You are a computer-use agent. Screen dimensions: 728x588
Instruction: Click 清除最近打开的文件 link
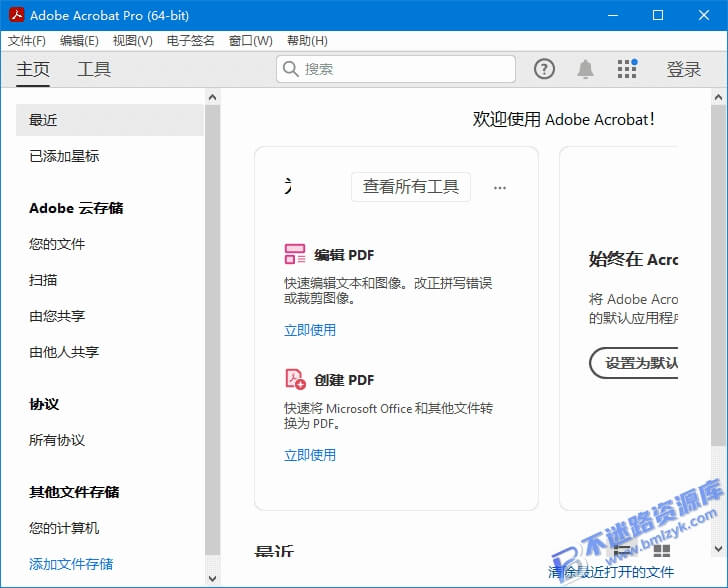tap(611, 572)
